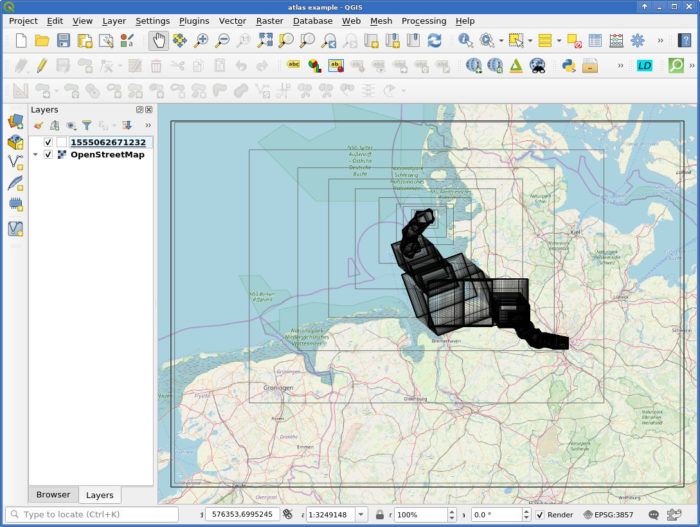Screen dimensions: 700x527
Task: Select the OpenStreetMap layer name
Action: [108, 155]
